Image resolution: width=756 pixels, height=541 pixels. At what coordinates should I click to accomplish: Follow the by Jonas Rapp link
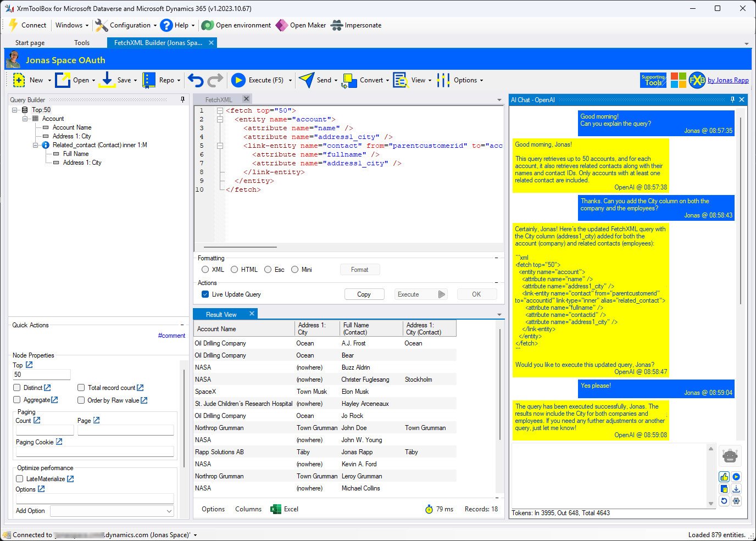728,80
